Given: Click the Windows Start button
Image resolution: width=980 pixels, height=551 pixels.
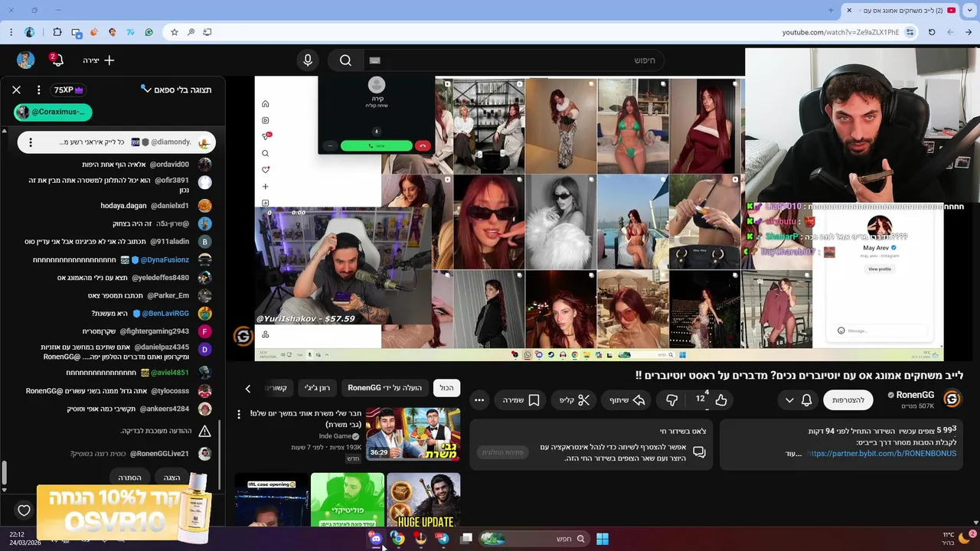Looking at the screenshot, I should [x=603, y=539].
